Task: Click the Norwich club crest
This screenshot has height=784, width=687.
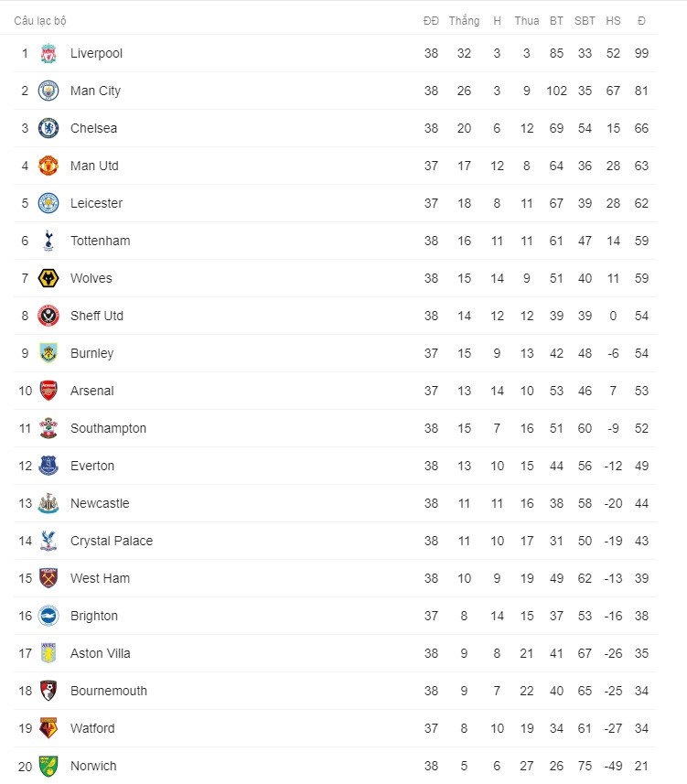Action: click(48, 766)
